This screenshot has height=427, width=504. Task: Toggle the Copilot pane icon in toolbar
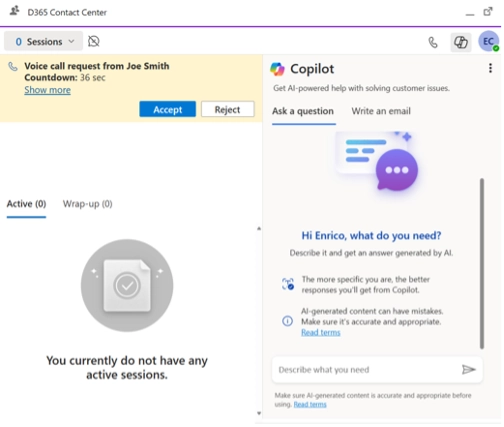pyautogui.click(x=461, y=42)
